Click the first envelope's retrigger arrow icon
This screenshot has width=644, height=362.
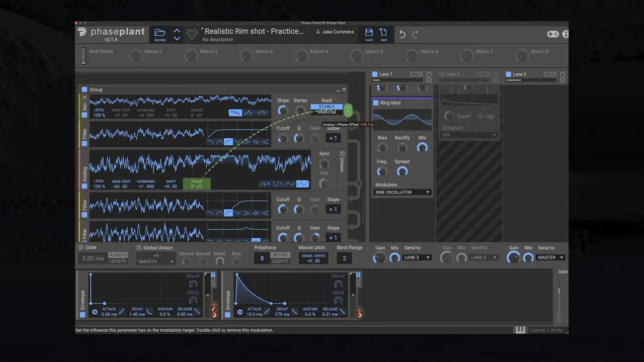pyautogui.click(x=95, y=312)
